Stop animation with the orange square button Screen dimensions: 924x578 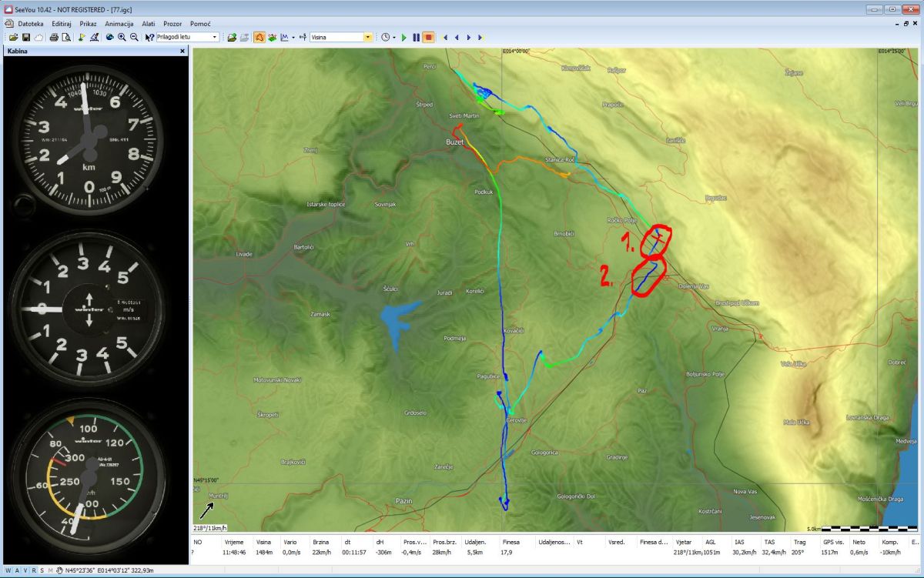point(429,37)
